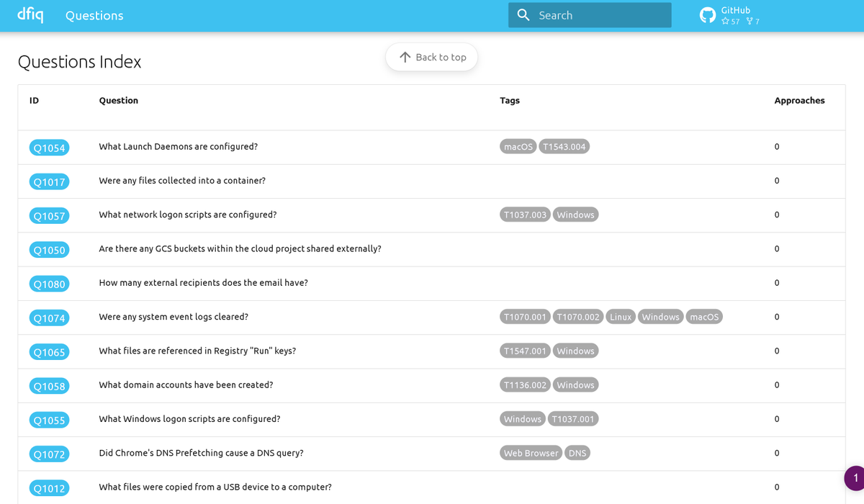Click the Back to top button
864x504 pixels.
pos(431,56)
